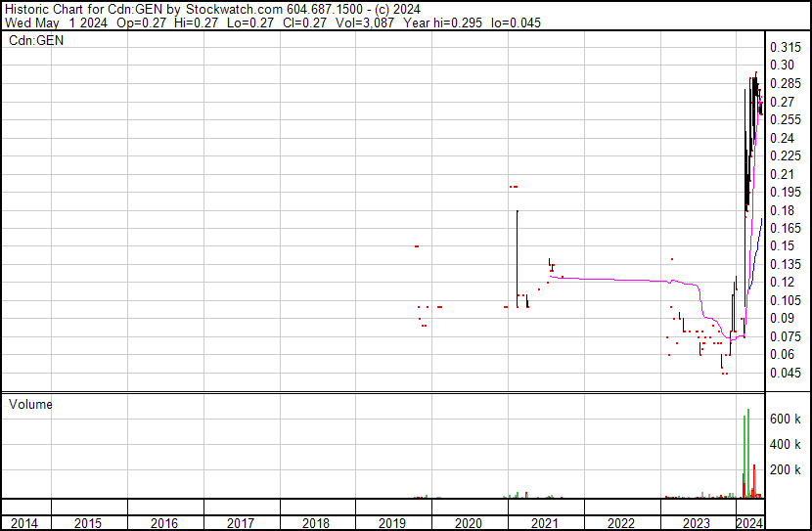812x531 pixels.
Task: Click the 2016 year label
Action: click(164, 523)
